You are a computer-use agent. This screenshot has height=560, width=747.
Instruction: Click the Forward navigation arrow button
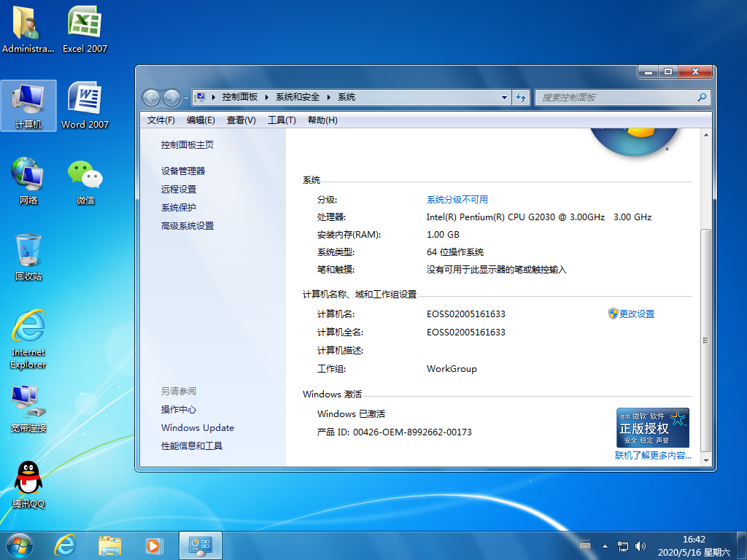click(171, 98)
